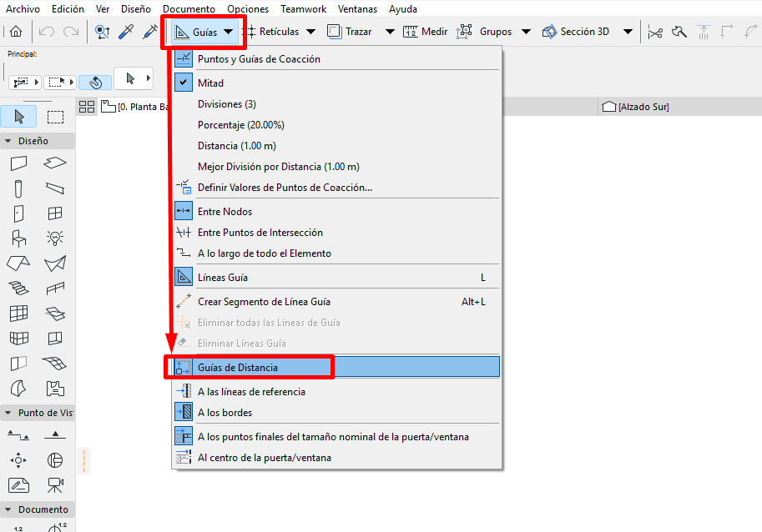Select the Eyedropper pick-up parameters tool
The width and height of the screenshot is (762, 532).
point(126,32)
